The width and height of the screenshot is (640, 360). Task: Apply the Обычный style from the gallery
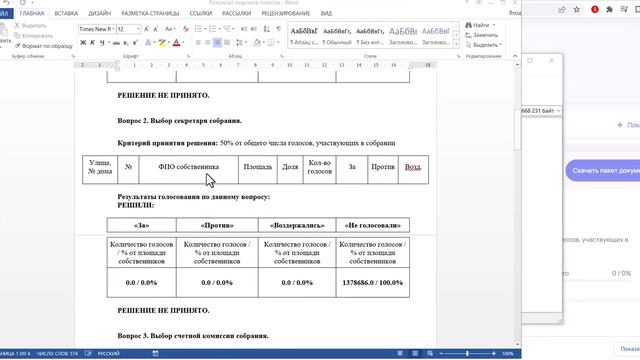click(337, 36)
